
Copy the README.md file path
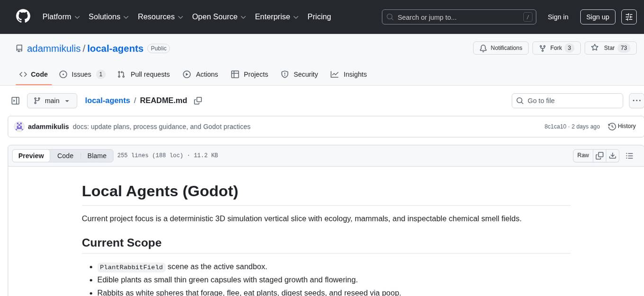(x=198, y=101)
